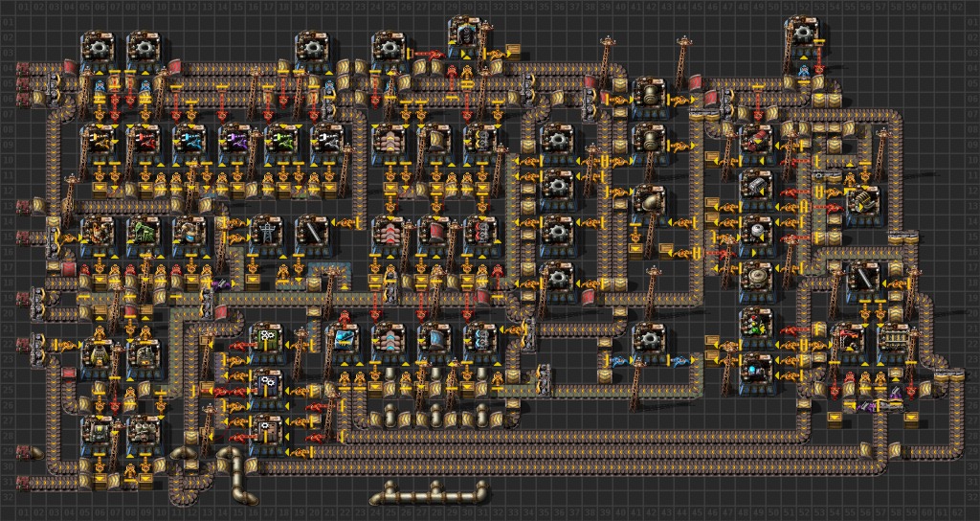
Task: Select the lone purple filter inserter on main belt
Action: 221,283
